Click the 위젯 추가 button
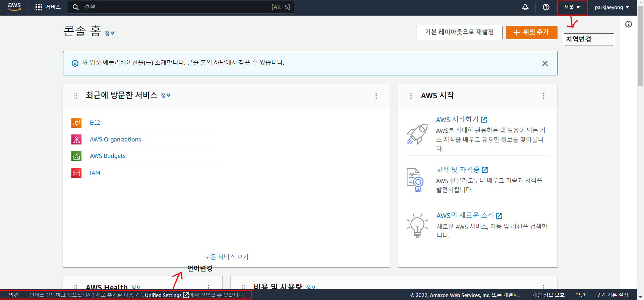The image size is (644, 300). pyautogui.click(x=531, y=32)
